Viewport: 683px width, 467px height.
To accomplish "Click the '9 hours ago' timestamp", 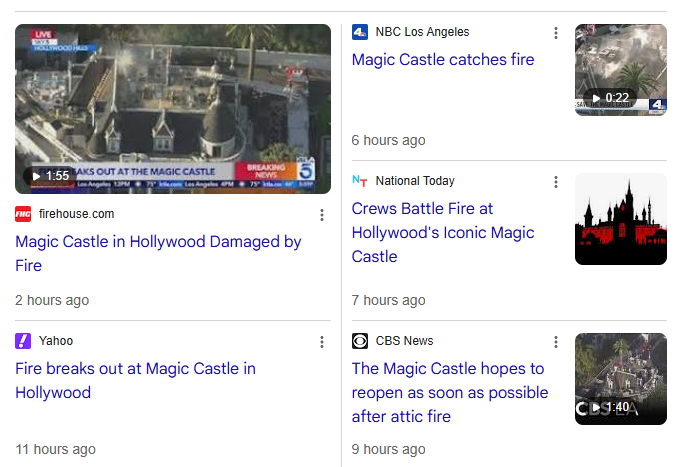I will 389,449.
